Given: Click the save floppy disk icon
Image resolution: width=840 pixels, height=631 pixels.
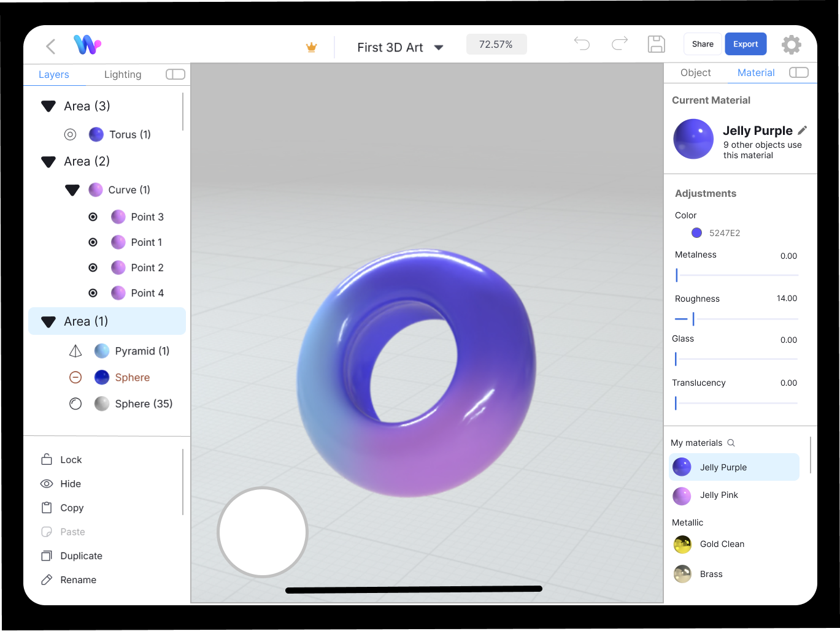Looking at the screenshot, I should (x=657, y=44).
